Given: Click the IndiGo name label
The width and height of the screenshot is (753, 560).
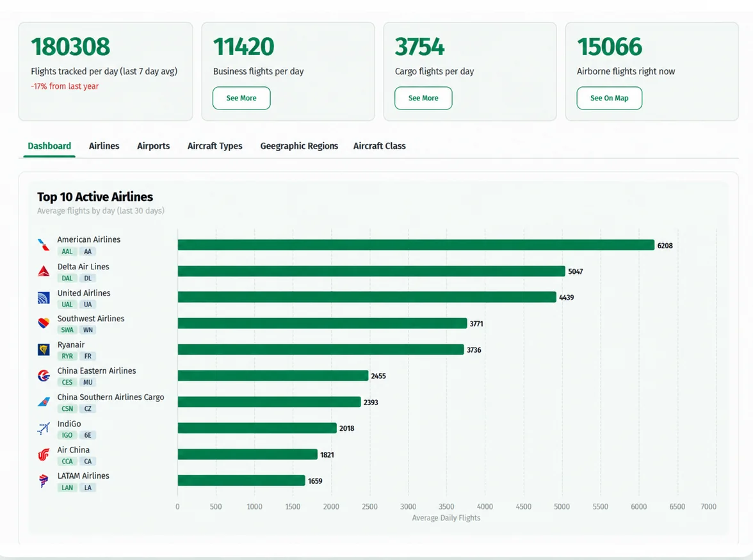Looking at the screenshot, I should (69, 424).
